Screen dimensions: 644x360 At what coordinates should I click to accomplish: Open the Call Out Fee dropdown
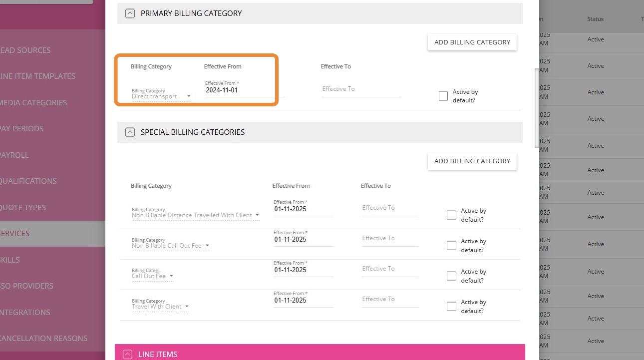pyautogui.click(x=152, y=276)
